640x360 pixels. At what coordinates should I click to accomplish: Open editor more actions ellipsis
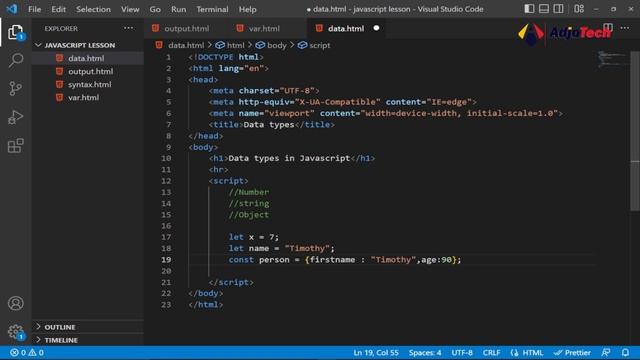click(x=624, y=28)
